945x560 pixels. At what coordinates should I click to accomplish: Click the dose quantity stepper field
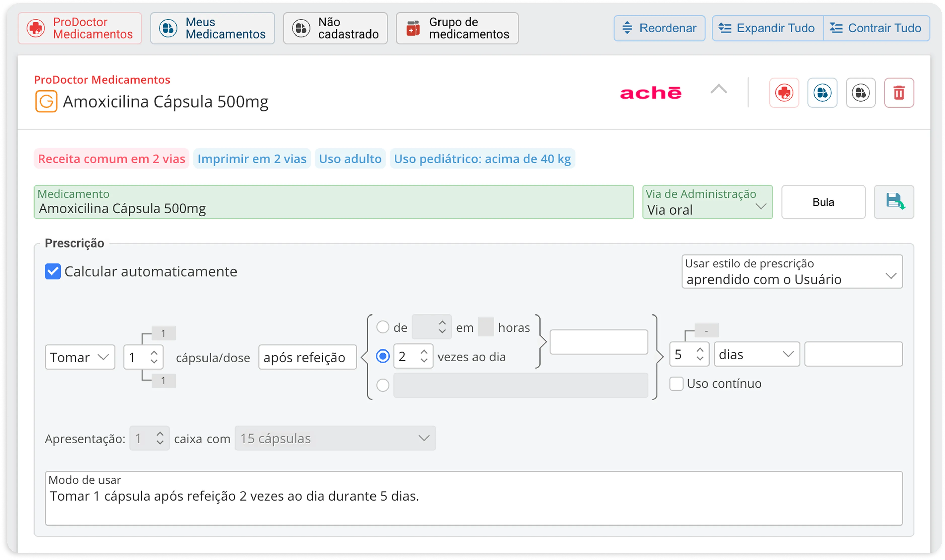coord(143,357)
